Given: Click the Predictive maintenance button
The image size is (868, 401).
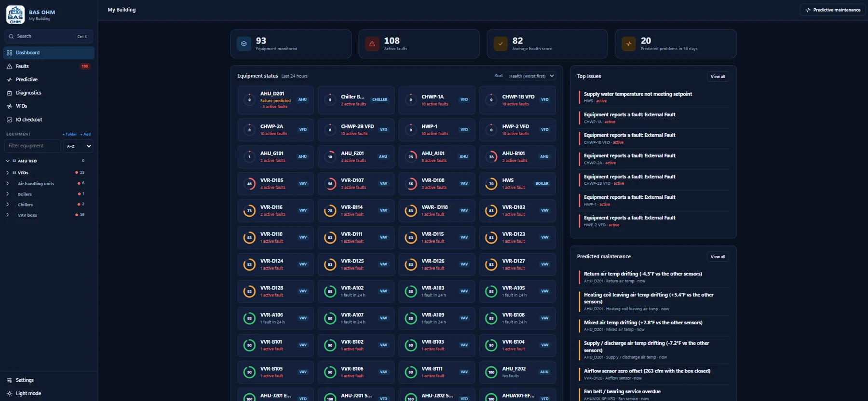Looking at the screenshot, I should (x=832, y=10).
